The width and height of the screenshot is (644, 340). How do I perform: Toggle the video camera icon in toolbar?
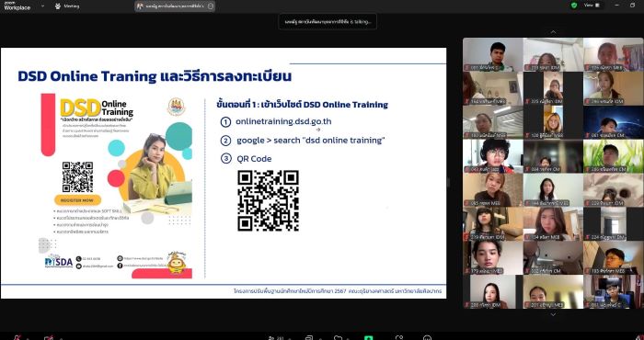pos(49,337)
